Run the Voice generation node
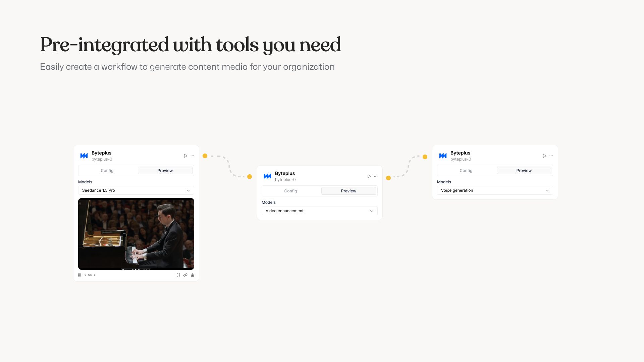Screen dimensions: 644x362 pos(544,156)
